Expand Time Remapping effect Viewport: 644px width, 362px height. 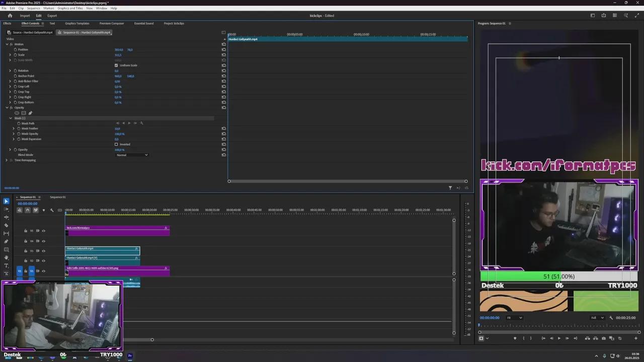(x=7, y=160)
